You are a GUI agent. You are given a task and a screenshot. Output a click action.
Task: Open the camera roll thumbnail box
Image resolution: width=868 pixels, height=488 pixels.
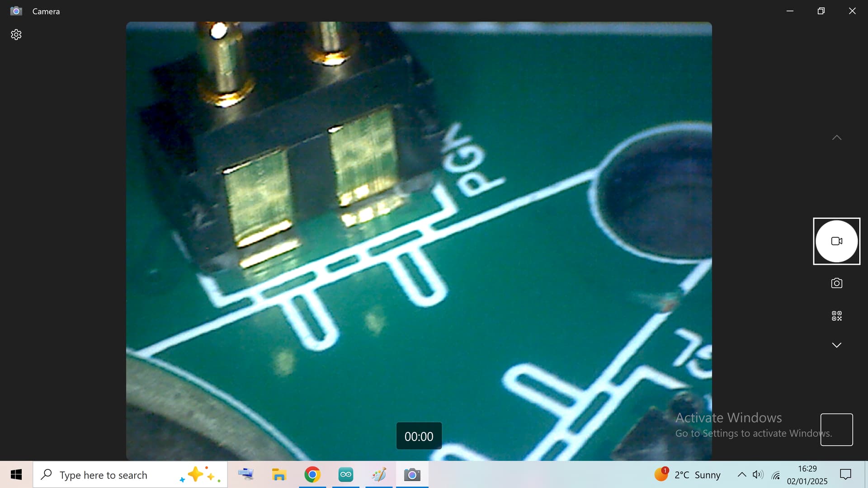click(836, 430)
